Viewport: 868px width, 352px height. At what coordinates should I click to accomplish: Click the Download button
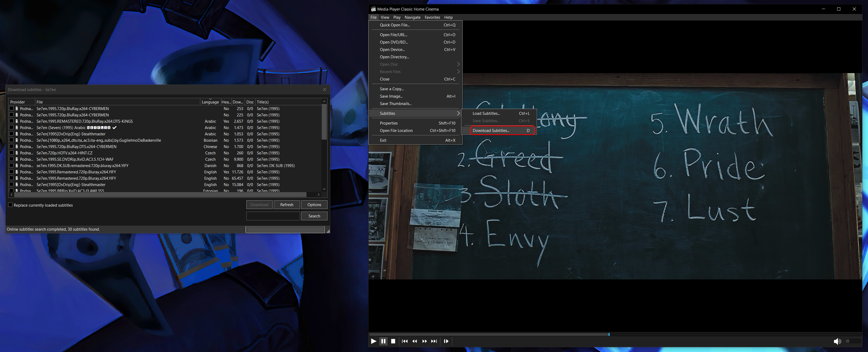coord(259,204)
